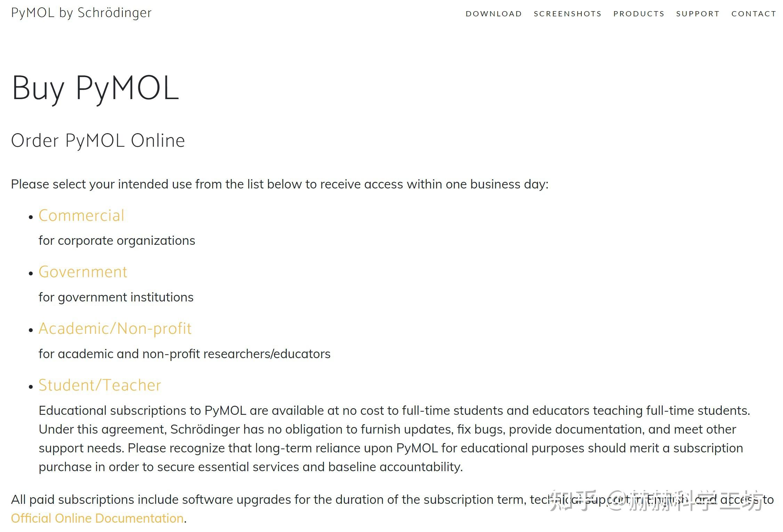The height and width of the screenshot is (532, 783).
Task: Open the Contact page
Action: click(753, 14)
